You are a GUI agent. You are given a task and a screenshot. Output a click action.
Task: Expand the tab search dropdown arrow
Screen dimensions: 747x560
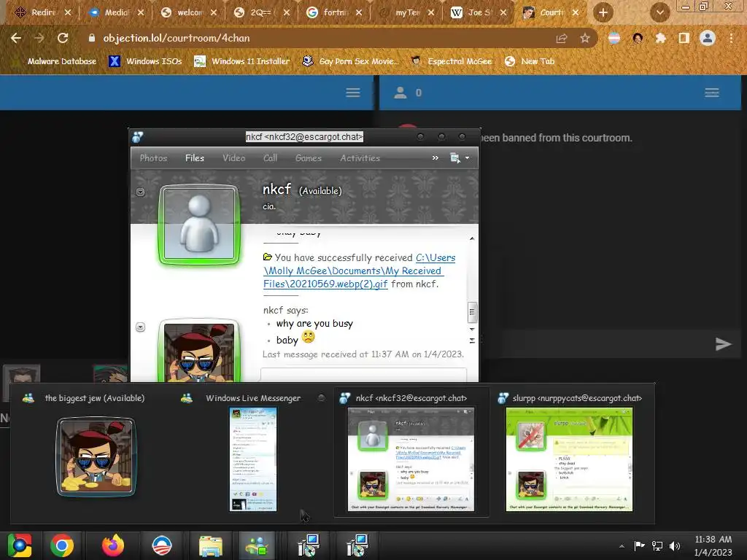tap(659, 12)
